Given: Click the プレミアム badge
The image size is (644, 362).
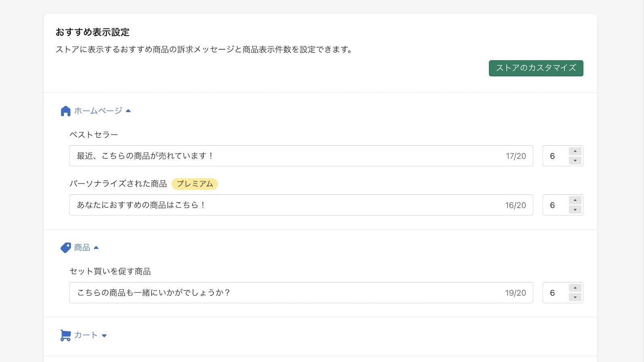Looking at the screenshot, I should click(195, 184).
